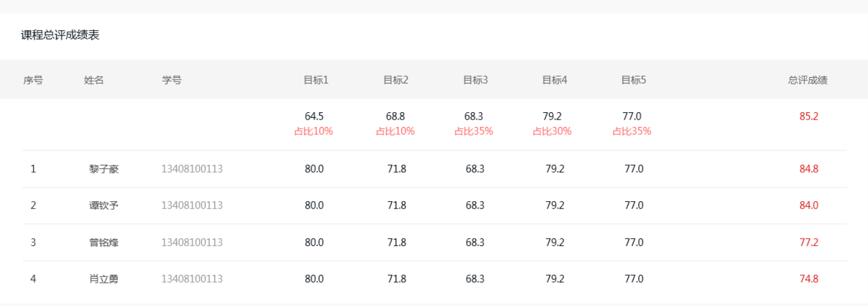Click the 姓名 column header
868x306 pixels.
94,80
